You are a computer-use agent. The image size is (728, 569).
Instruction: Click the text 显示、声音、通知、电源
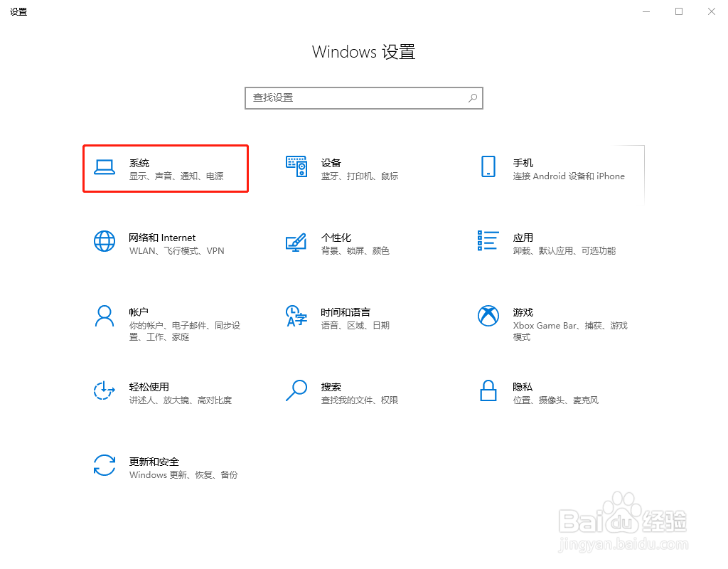click(x=176, y=176)
